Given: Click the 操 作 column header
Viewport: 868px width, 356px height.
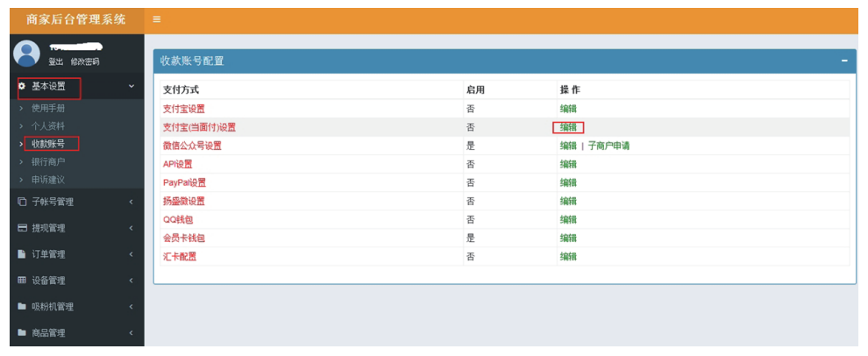Looking at the screenshot, I should 570,89.
